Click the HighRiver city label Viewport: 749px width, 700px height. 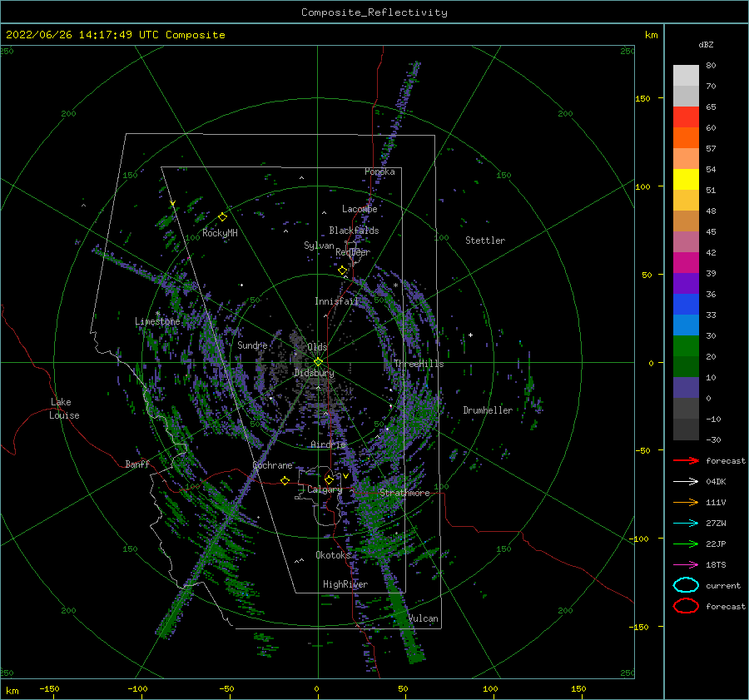pyautogui.click(x=345, y=584)
